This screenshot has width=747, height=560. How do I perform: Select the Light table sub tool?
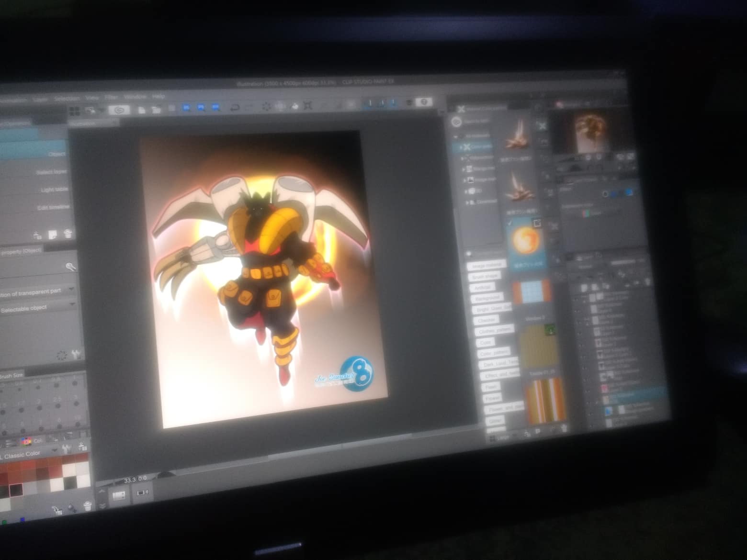[54, 190]
